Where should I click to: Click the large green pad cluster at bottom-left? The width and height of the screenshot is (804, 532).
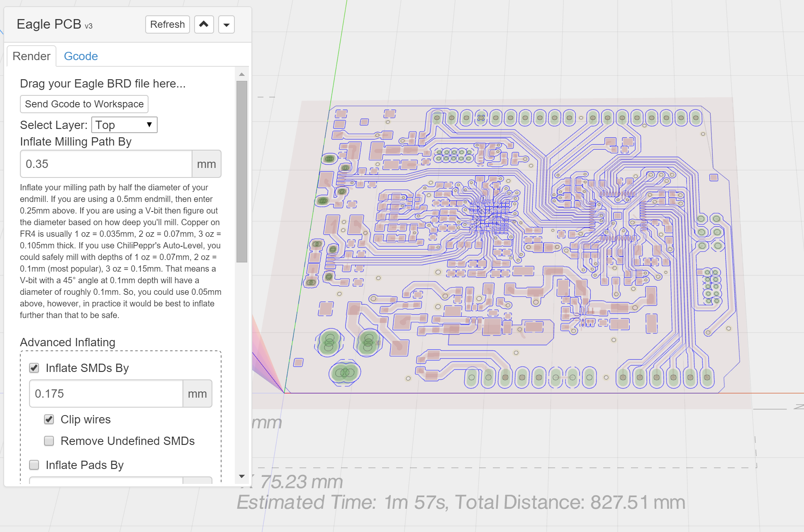[x=344, y=372]
